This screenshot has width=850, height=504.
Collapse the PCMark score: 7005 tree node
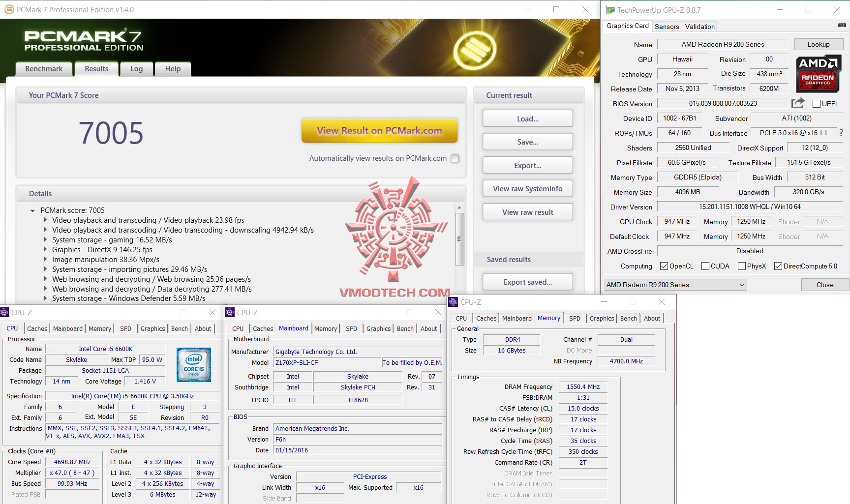click(x=32, y=210)
